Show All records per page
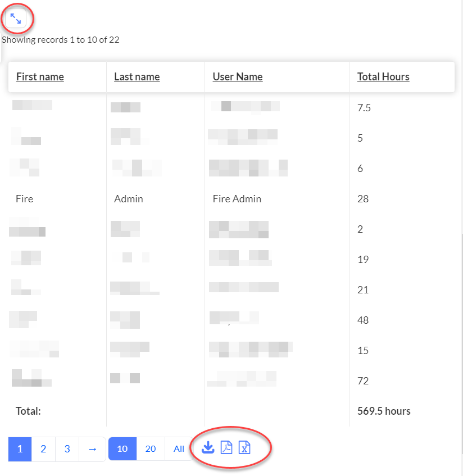 coord(179,449)
